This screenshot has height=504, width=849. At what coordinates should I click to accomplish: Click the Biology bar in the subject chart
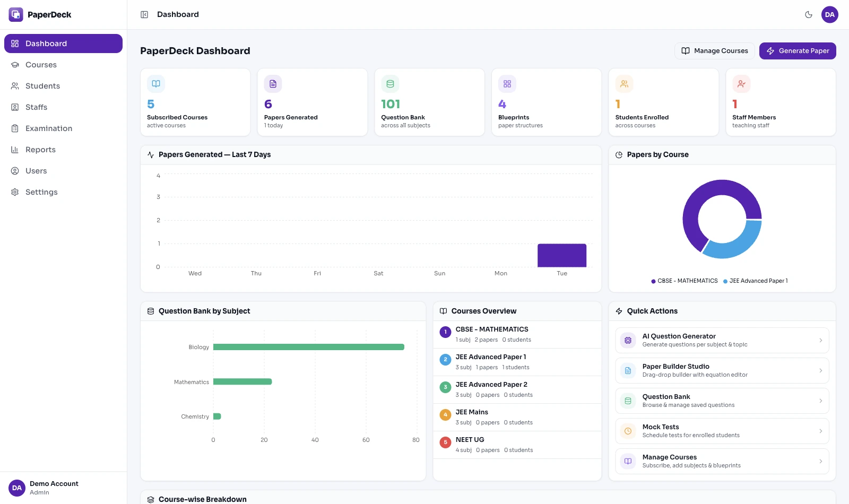[309, 347]
